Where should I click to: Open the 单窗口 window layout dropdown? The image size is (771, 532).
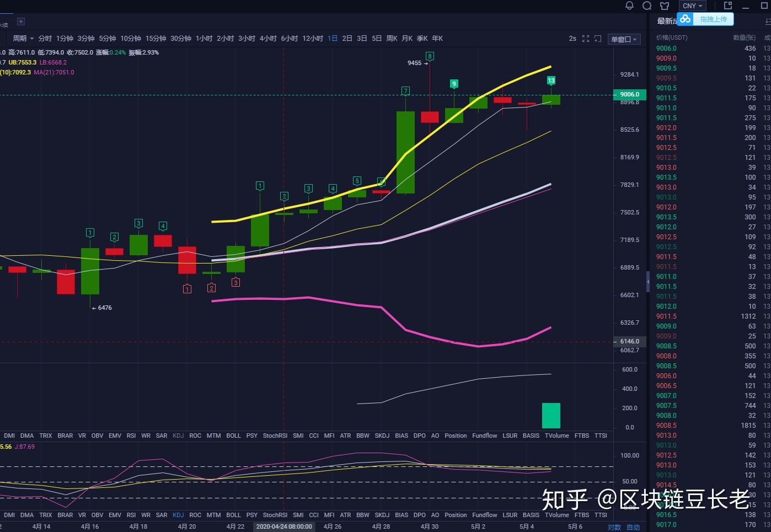pyautogui.click(x=624, y=39)
